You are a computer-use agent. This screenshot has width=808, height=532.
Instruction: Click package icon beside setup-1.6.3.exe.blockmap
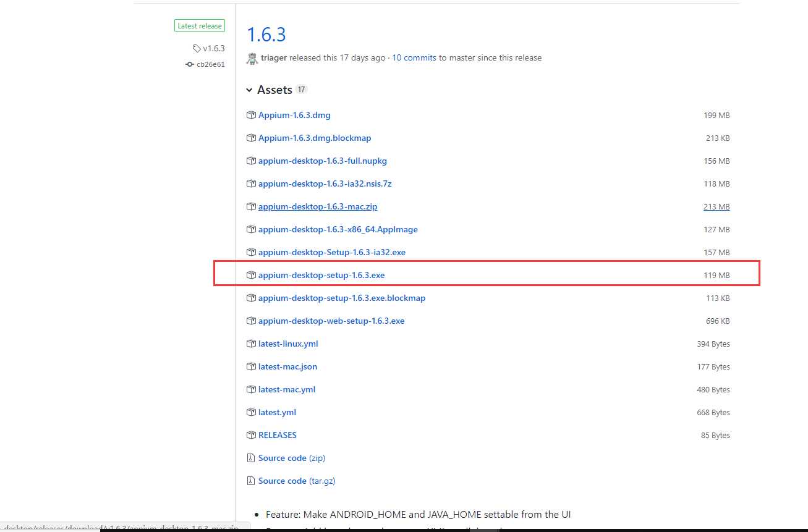[x=251, y=298]
